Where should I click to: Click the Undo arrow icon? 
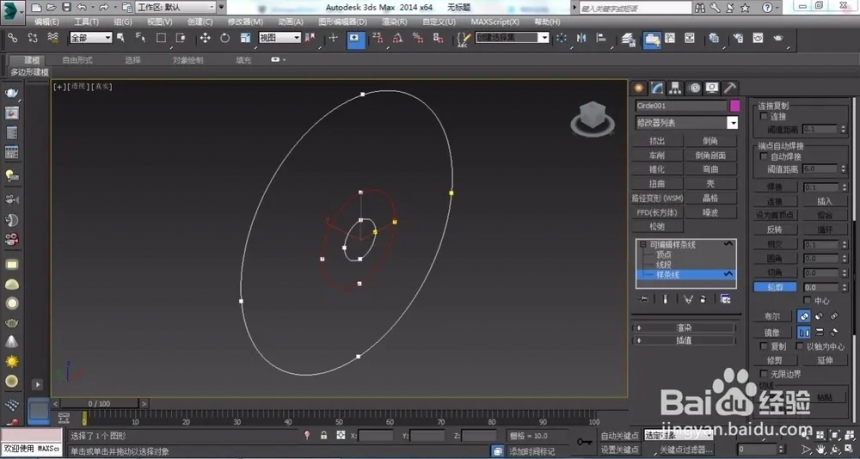82,8
